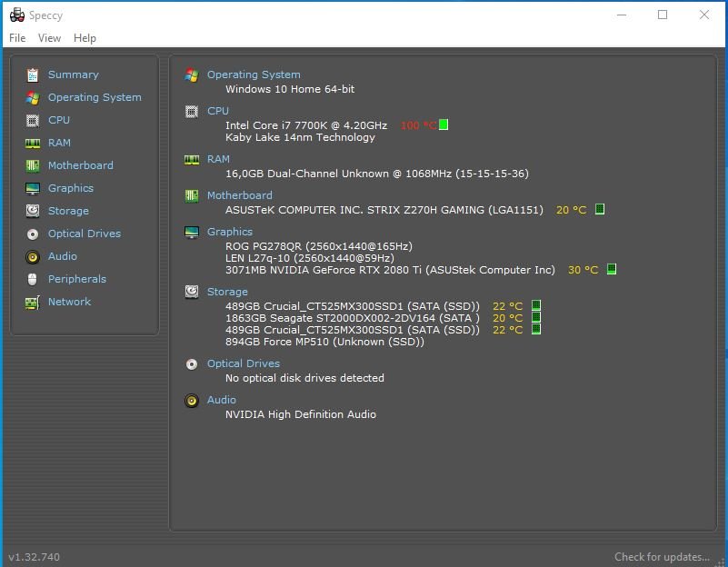
Task: View Network section from the sidebar
Action: coord(70,302)
